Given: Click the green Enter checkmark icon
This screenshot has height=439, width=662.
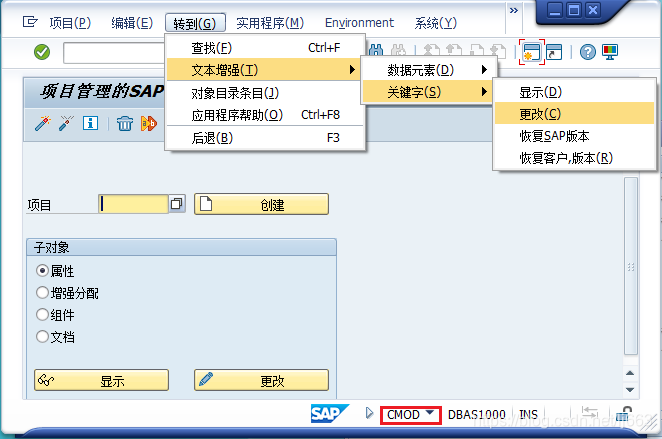Looking at the screenshot, I should pos(42,52).
